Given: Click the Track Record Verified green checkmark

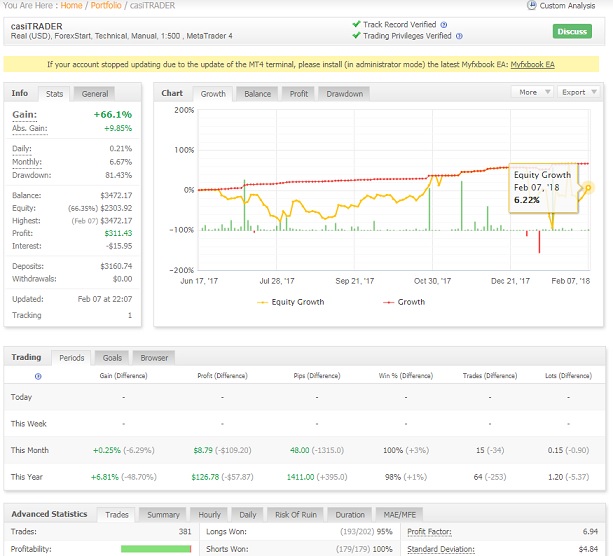Looking at the screenshot, I should [x=357, y=23].
